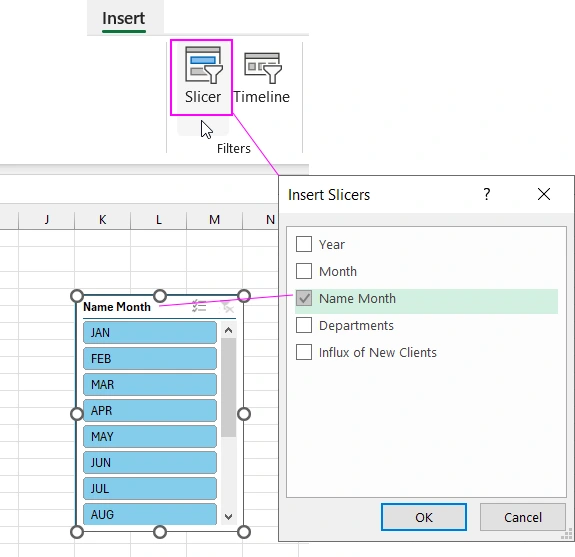This screenshot has height=557, width=575.
Task: Click slicer scrollbar down arrow
Action: click(228, 517)
